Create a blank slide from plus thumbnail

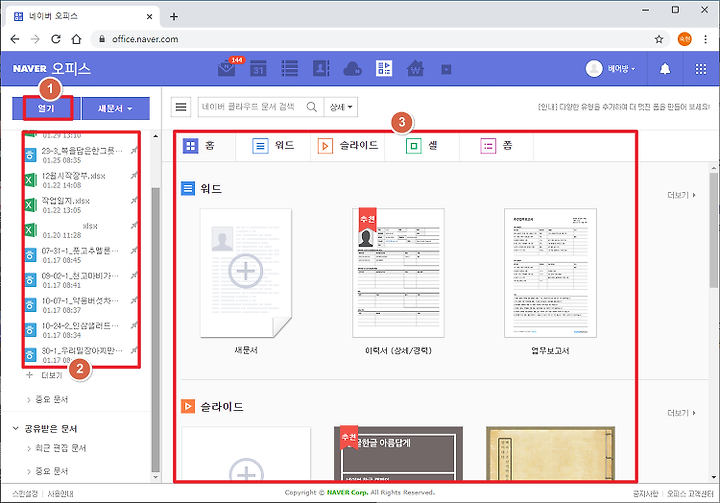coord(246,453)
